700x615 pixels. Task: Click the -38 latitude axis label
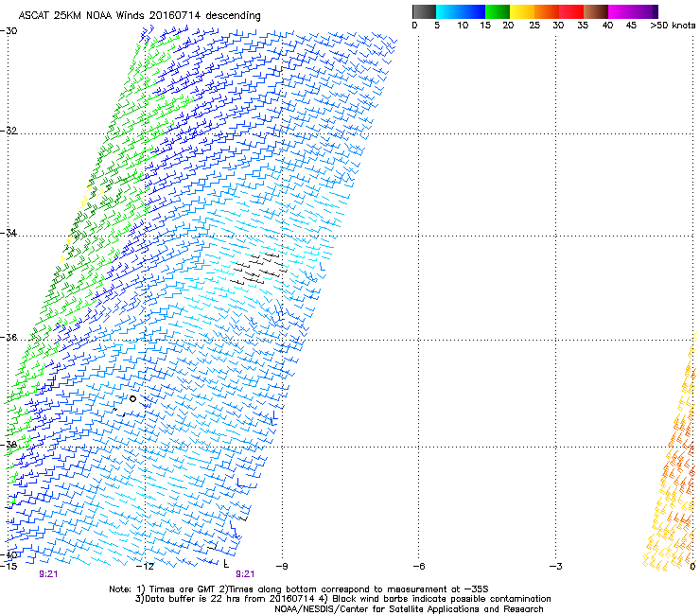[x=9, y=445]
